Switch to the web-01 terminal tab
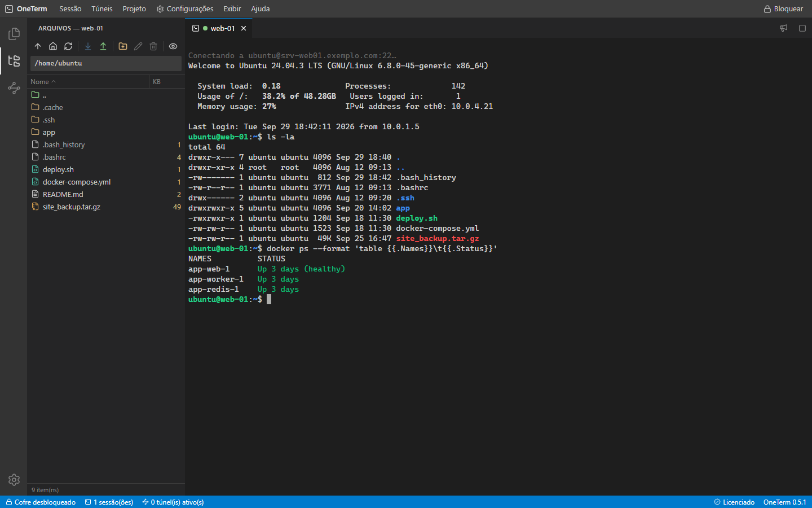The height and width of the screenshot is (508, 812). click(x=219, y=28)
